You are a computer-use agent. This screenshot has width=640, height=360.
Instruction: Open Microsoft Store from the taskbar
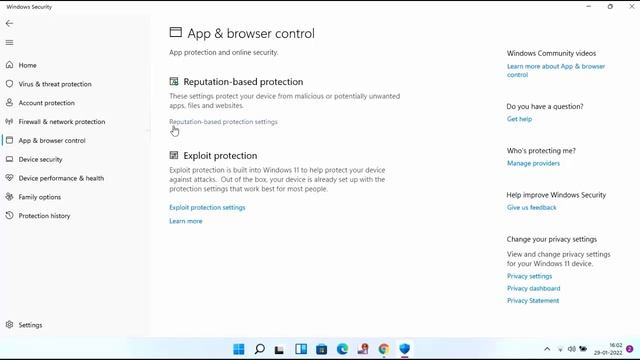[x=322, y=349]
